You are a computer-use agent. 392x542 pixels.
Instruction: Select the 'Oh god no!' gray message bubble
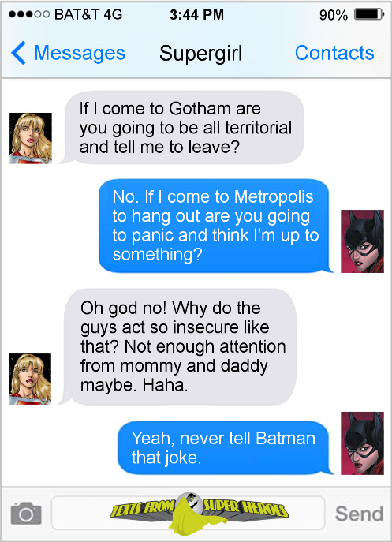pos(177,346)
